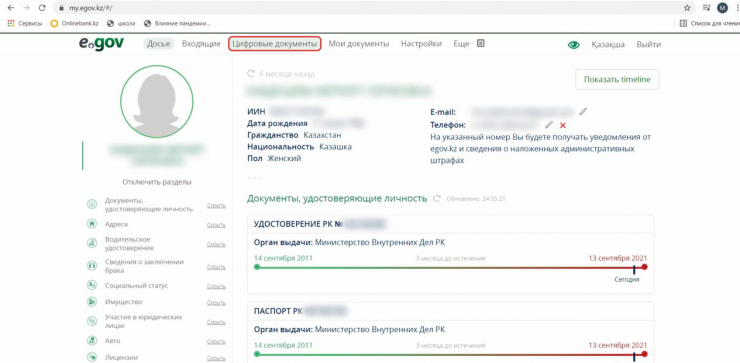Viewport: 740px width, 363px height.
Task: Remove phone number with red X icon
Action: [x=563, y=125]
